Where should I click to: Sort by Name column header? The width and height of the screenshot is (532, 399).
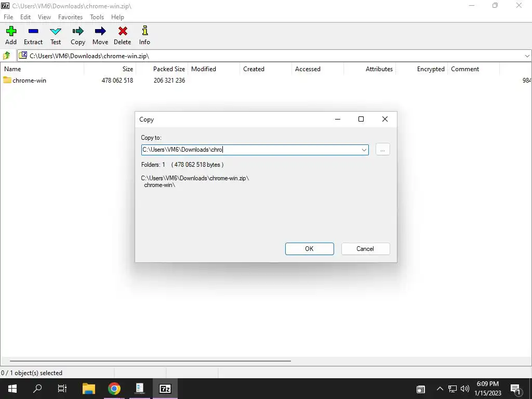tap(42, 69)
